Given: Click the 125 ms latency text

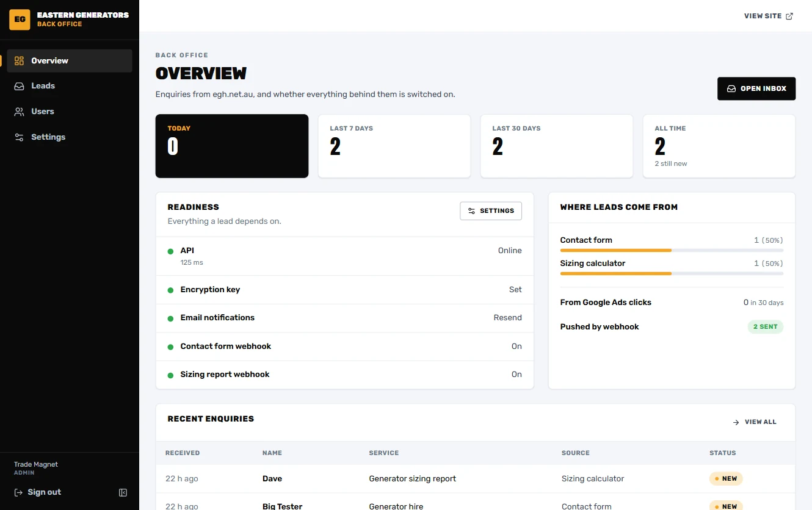Looking at the screenshot, I should pos(192,263).
